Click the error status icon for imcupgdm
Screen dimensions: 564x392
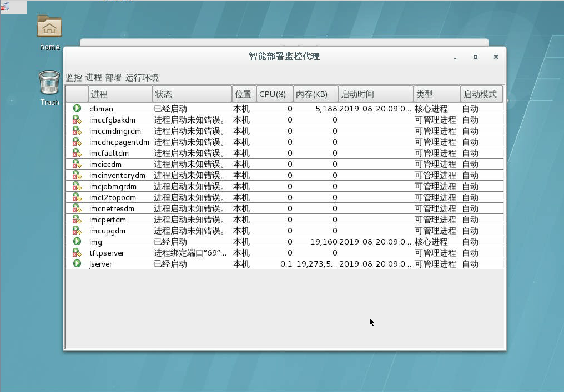77,230
